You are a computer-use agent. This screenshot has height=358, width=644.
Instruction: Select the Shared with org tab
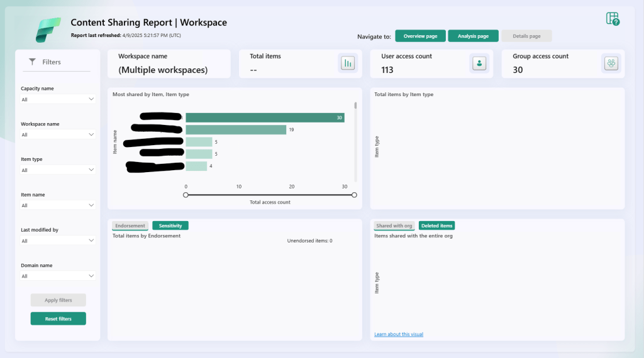pos(394,225)
